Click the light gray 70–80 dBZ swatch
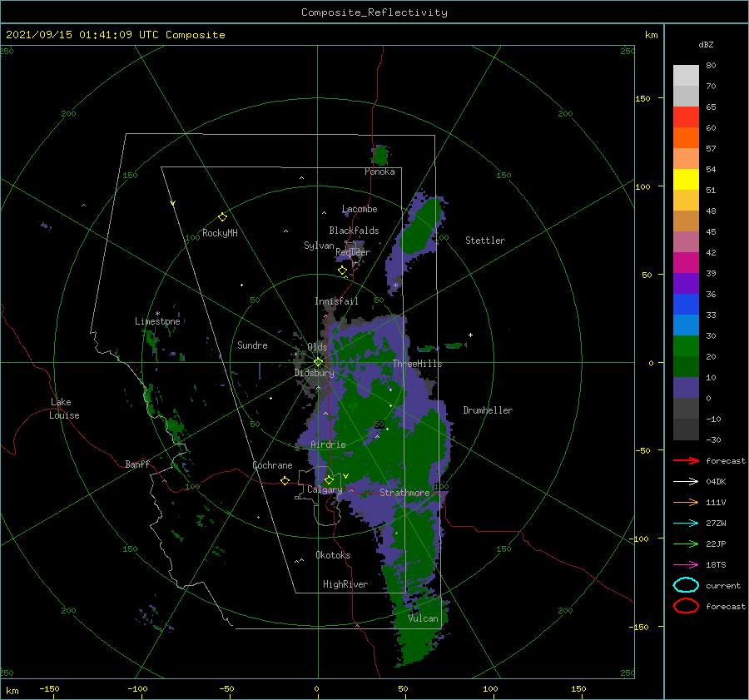The height and width of the screenshot is (700, 749). click(x=686, y=75)
